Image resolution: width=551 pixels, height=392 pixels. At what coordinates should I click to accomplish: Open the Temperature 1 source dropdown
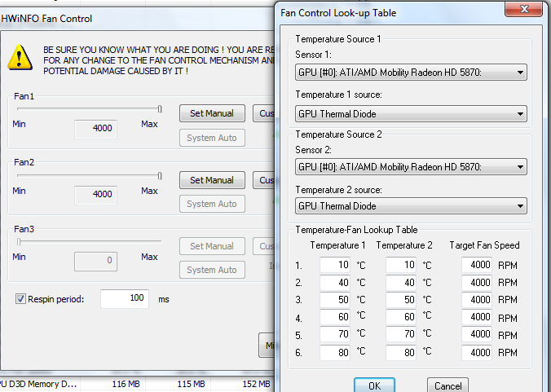coord(411,114)
